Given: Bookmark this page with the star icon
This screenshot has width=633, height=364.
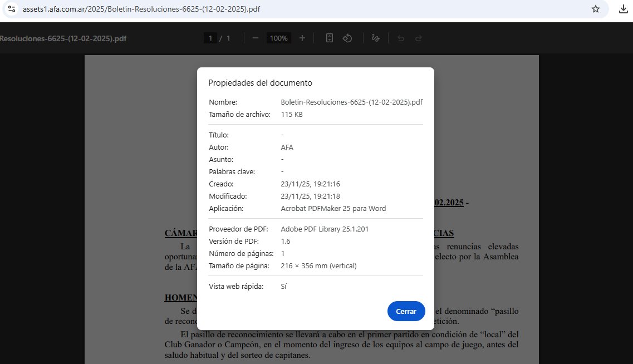Looking at the screenshot, I should click(x=596, y=9).
